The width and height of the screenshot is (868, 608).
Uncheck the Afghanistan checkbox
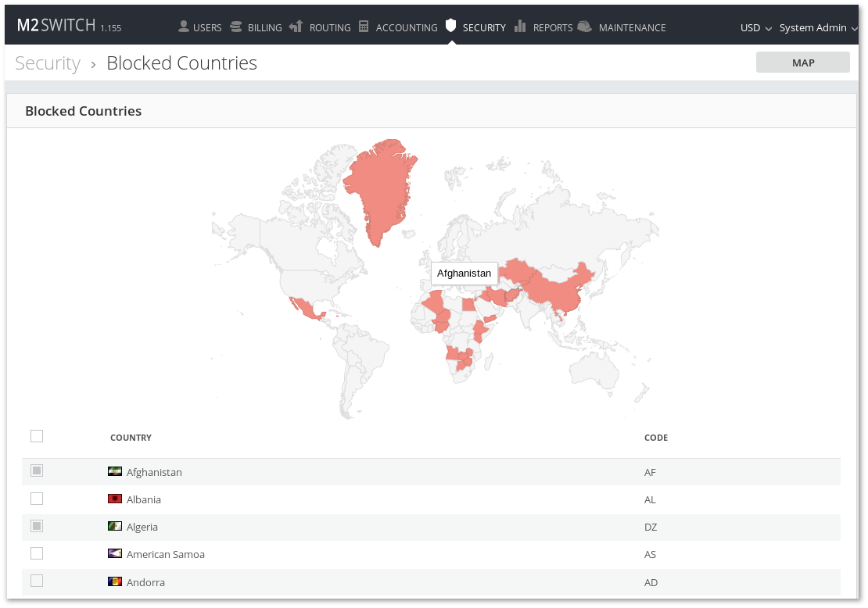tap(37, 470)
